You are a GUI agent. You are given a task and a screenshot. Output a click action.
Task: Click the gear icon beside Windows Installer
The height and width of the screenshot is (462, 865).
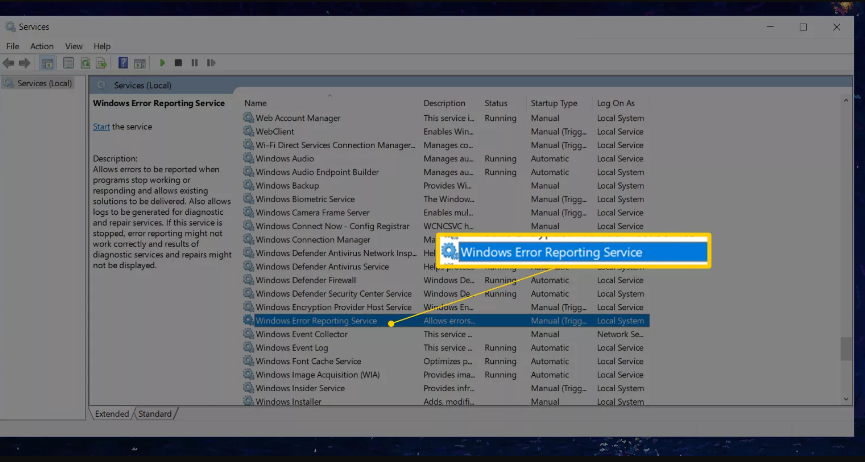(x=248, y=401)
